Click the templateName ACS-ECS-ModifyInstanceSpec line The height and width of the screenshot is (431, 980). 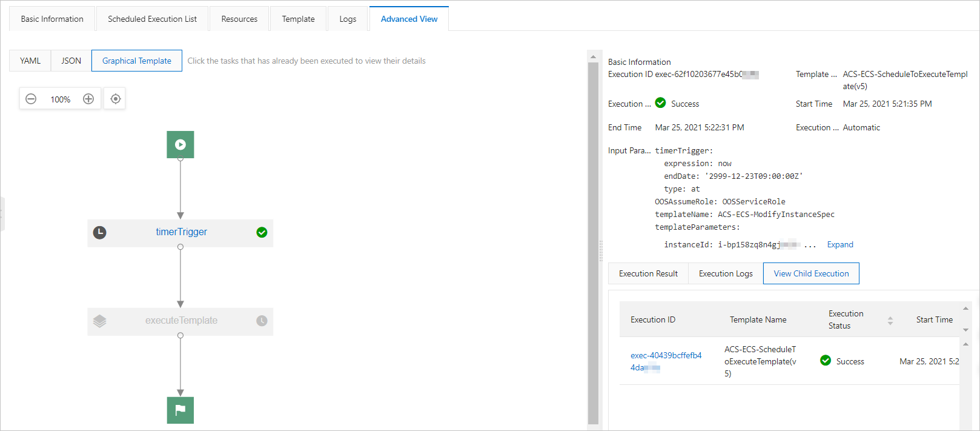click(744, 214)
